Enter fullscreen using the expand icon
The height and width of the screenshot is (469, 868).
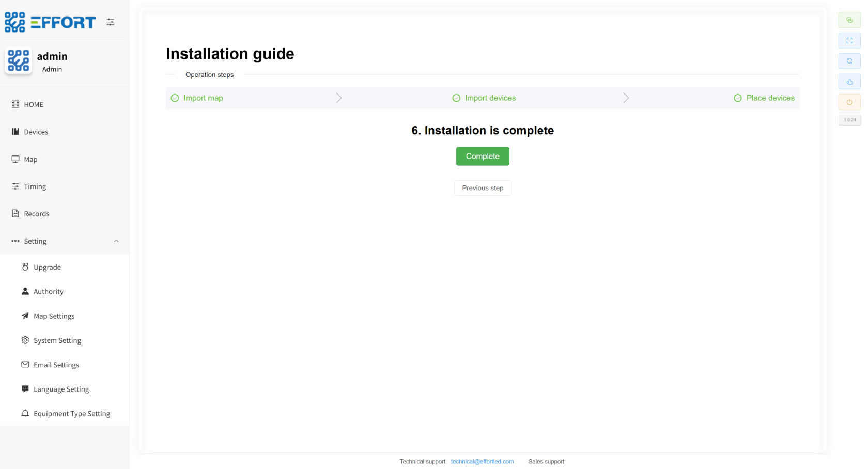coord(849,41)
